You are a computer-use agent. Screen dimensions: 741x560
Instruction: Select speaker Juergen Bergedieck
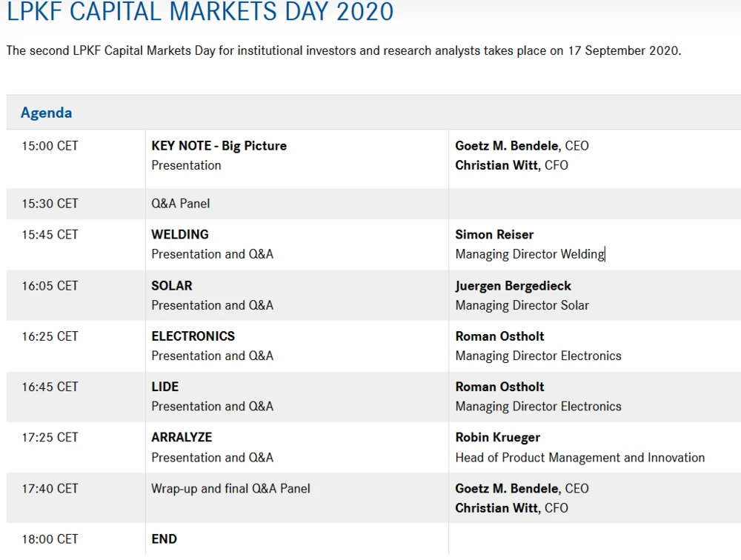[x=513, y=286]
